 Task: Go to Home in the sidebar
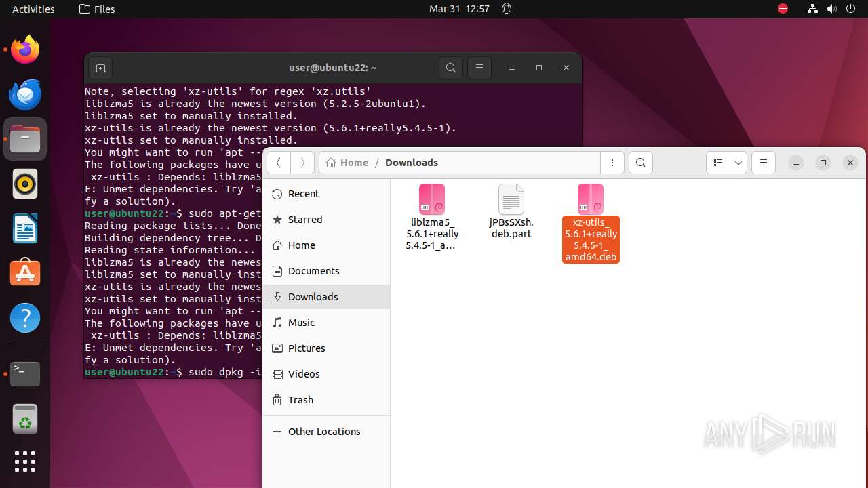[x=326, y=245]
